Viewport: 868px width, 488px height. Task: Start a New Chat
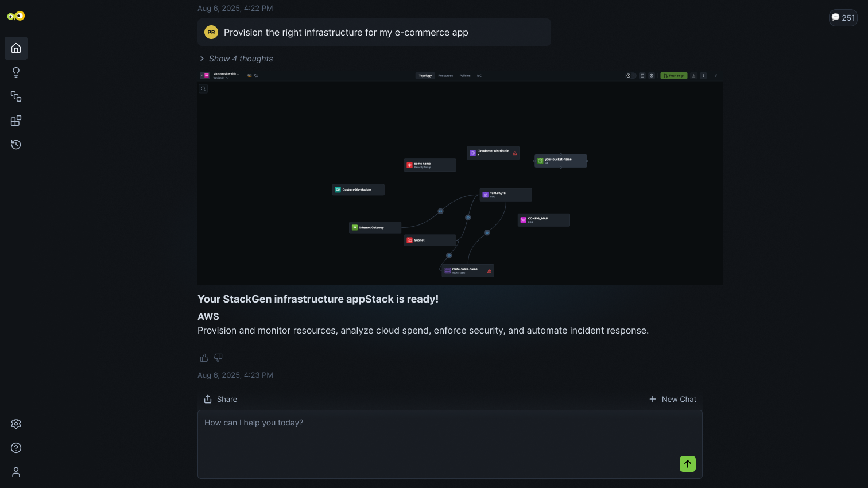click(x=672, y=399)
